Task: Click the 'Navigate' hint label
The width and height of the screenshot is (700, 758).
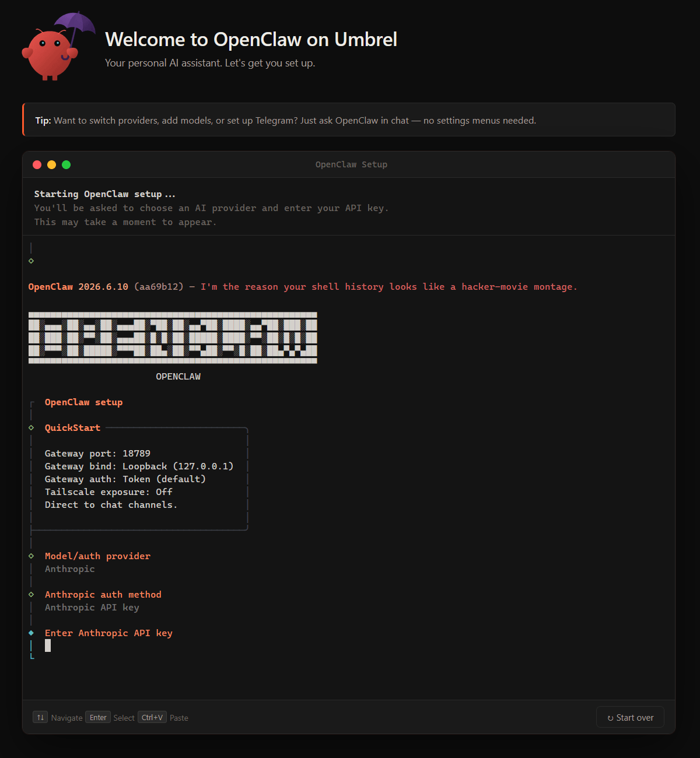Action: tap(66, 718)
